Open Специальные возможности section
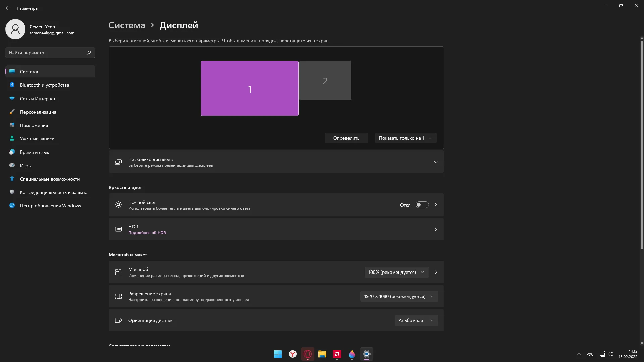Image resolution: width=644 pixels, height=362 pixels. tap(50, 179)
